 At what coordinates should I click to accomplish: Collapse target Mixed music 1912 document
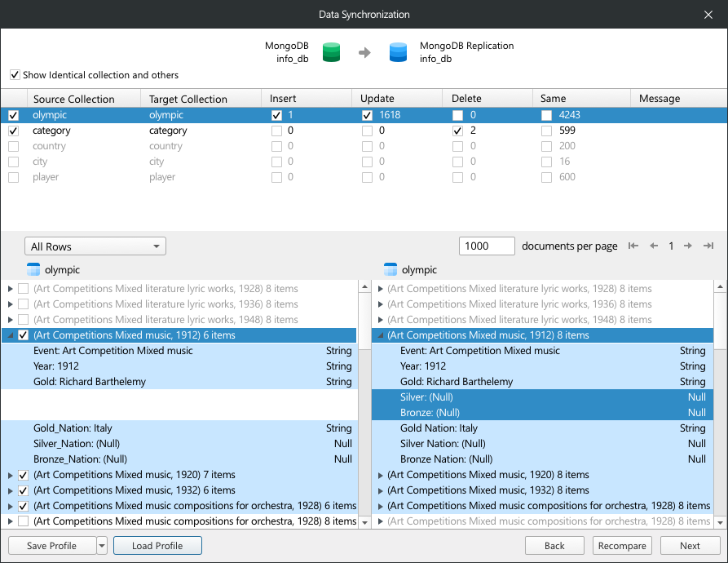coord(380,335)
